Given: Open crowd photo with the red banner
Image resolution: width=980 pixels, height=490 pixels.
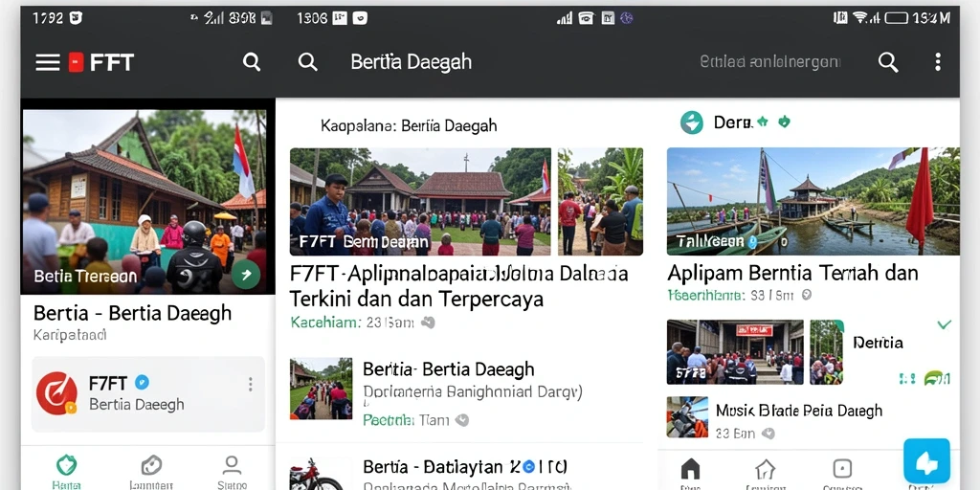Looking at the screenshot, I should [735, 352].
